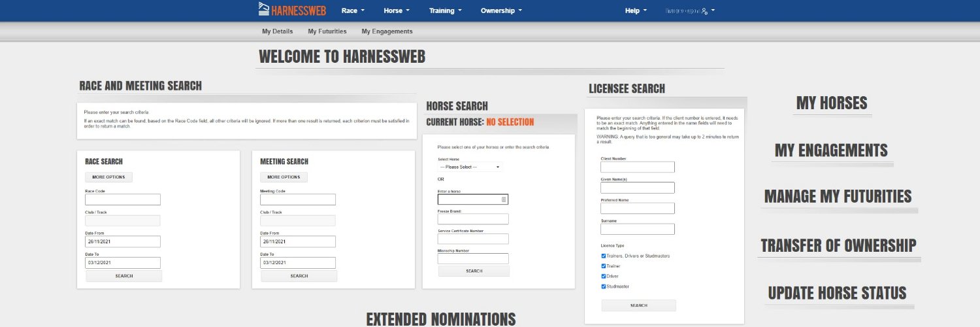Click Date To field in Meeting Search
Viewport: 980px width, 327px height.
pyautogui.click(x=298, y=262)
